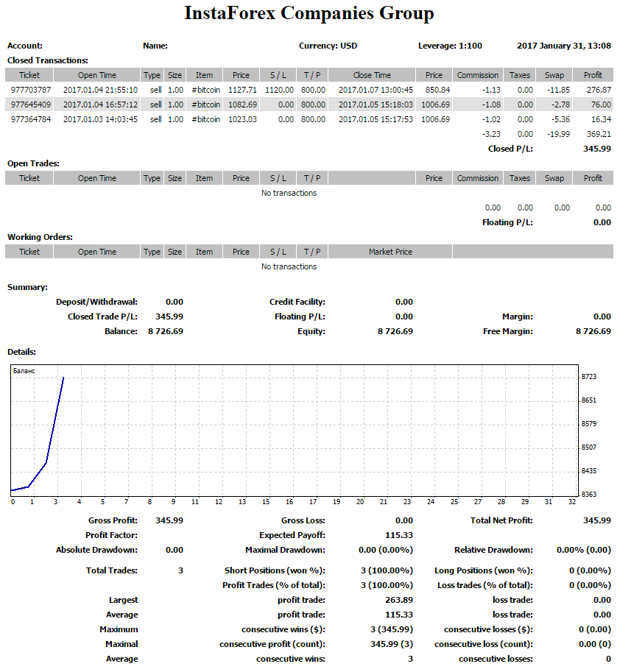Click the "InstaForex Companies Group" title
The width and height of the screenshot is (620, 672).
point(309,13)
